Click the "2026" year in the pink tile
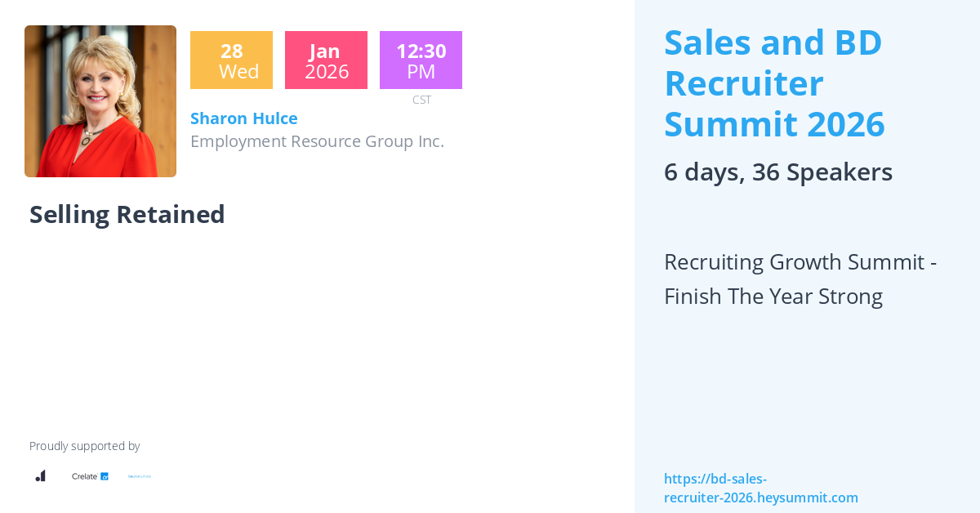Screen dimensions: 980x513 (327, 72)
